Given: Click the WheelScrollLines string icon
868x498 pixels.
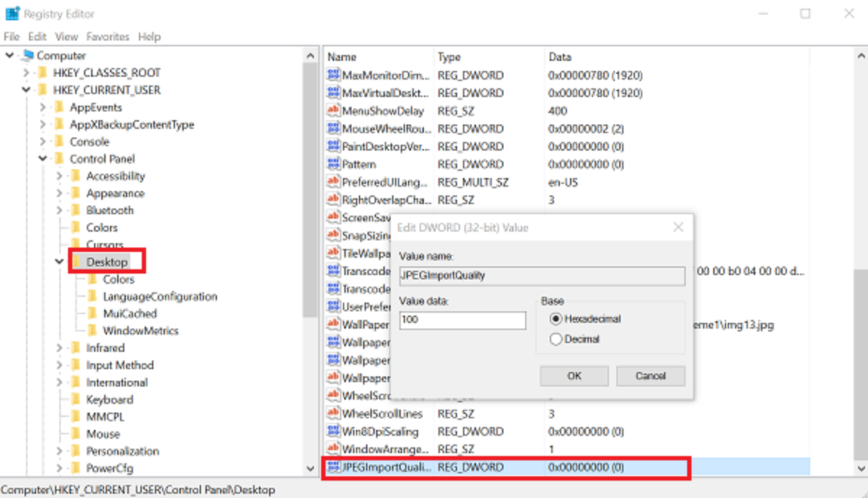Looking at the screenshot, I should 333,414.
